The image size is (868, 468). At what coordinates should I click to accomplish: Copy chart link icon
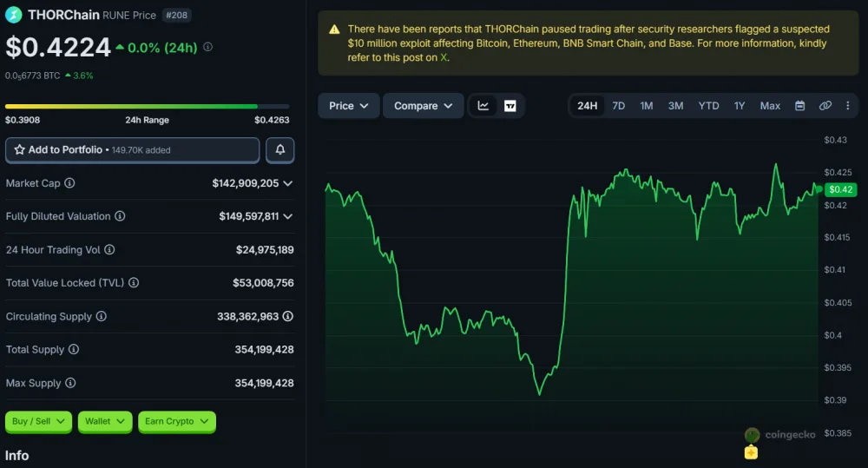coord(825,106)
